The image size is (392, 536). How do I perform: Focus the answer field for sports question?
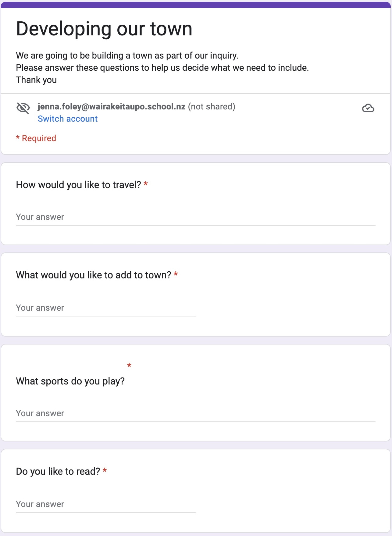click(x=196, y=413)
